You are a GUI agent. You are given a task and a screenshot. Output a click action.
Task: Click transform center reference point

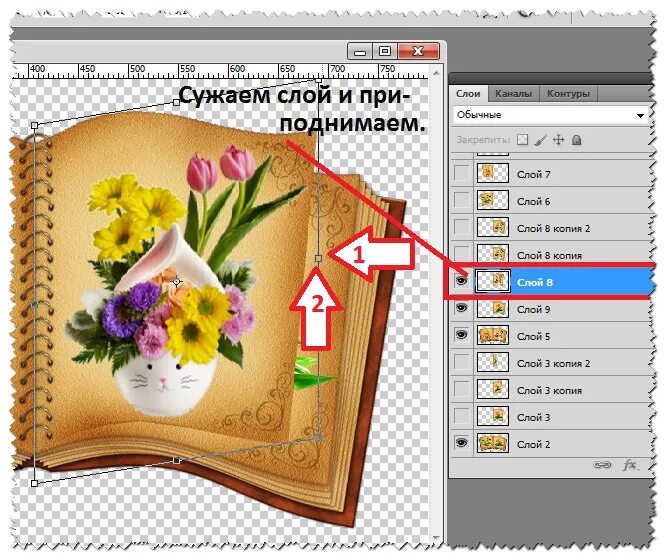[x=177, y=281]
